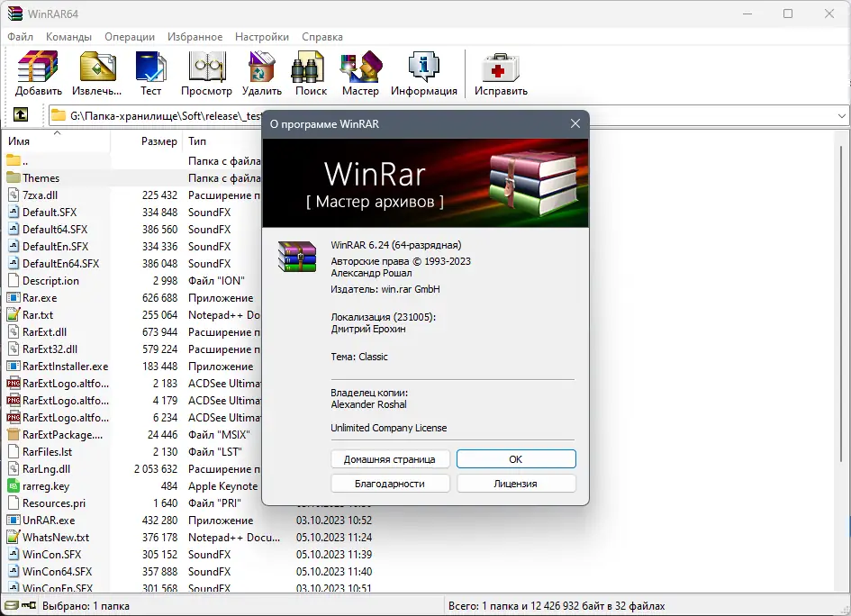Select the RarExt.dll file
Viewport: 851px width, 616px height.
(44, 331)
